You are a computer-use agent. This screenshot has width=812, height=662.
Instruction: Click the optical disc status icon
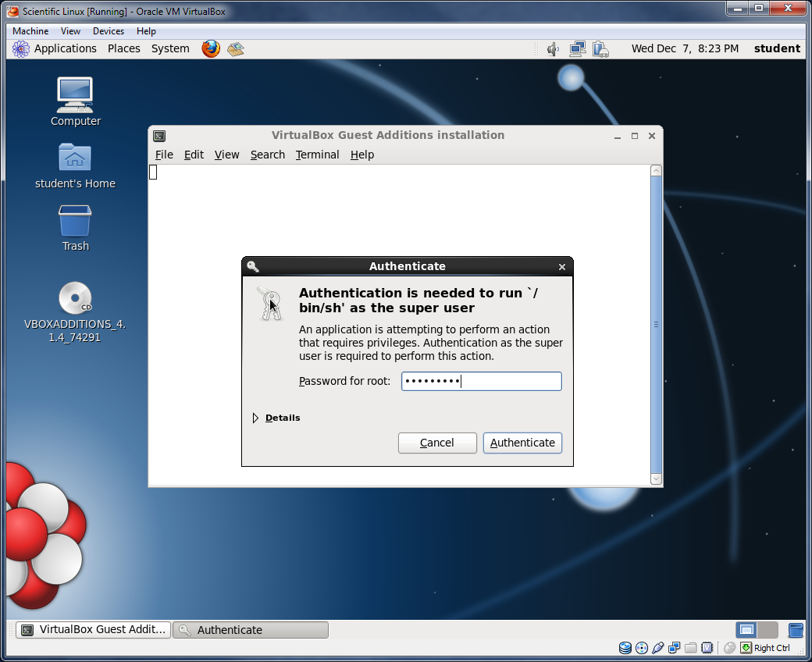click(642, 647)
